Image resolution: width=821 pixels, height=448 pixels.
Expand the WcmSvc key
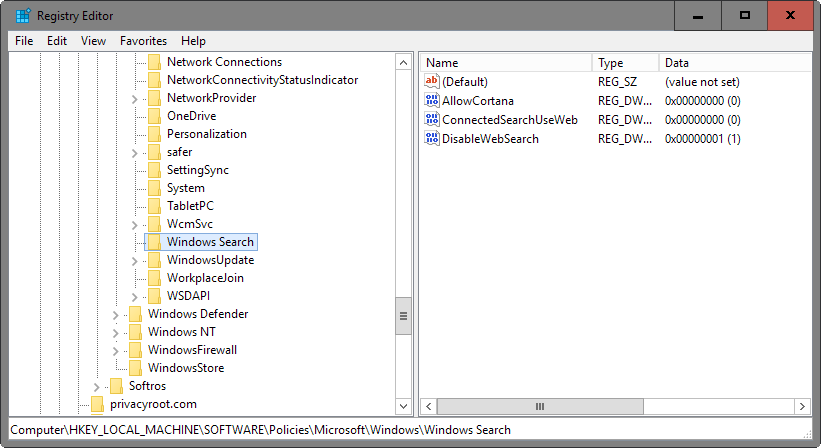(135, 225)
